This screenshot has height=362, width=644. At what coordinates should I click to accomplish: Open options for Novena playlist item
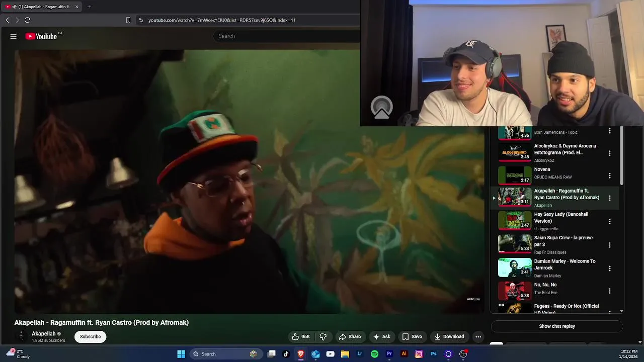tap(610, 176)
